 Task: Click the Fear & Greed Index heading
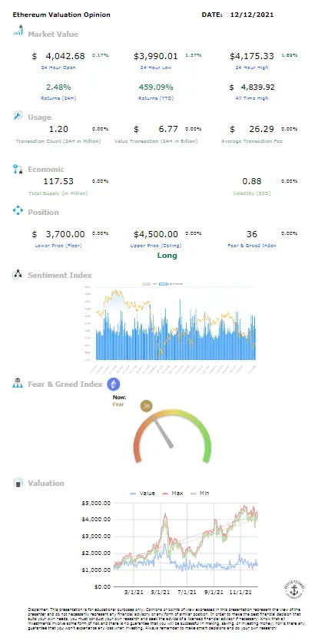[x=65, y=385]
